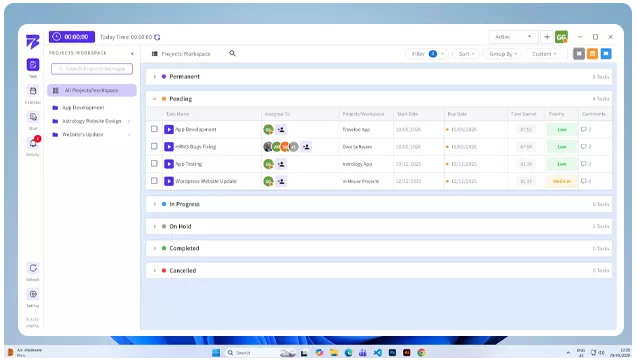Sort by the Due Date column header

coord(457,114)
